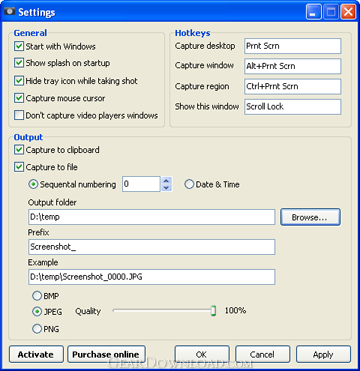Click the Prefix text field
Screen dimensions: 360x371
pos(152,247)
